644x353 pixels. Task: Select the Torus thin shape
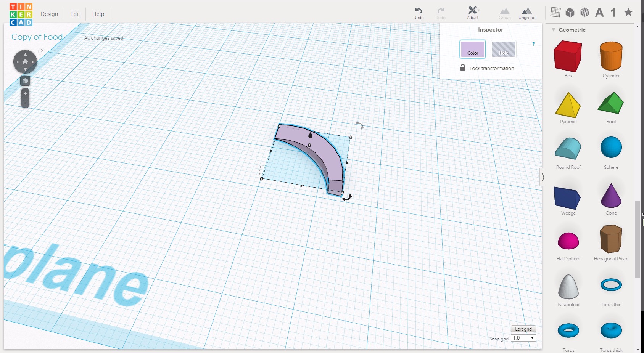click(611, 285)
